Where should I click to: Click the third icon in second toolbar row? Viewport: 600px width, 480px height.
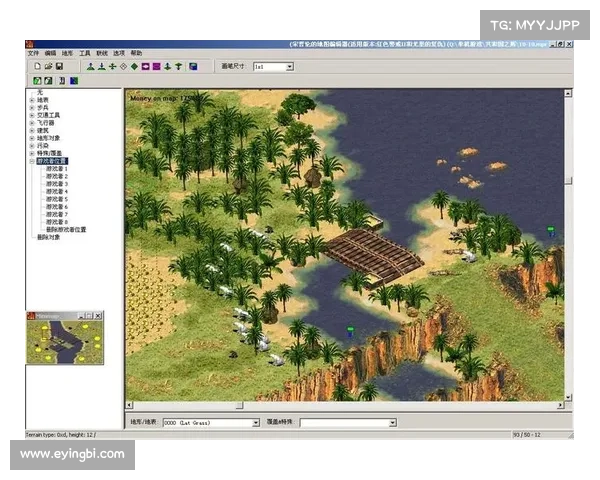pos(62,81)
